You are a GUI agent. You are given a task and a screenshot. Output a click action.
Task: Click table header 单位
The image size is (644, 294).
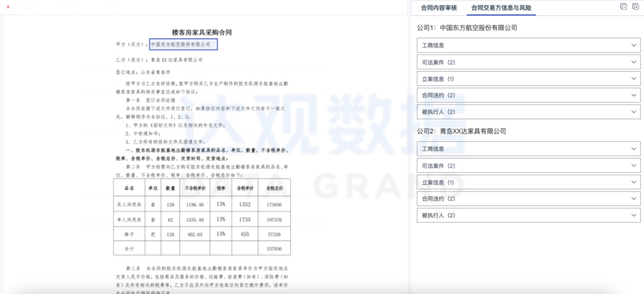(x=153, y=188)
